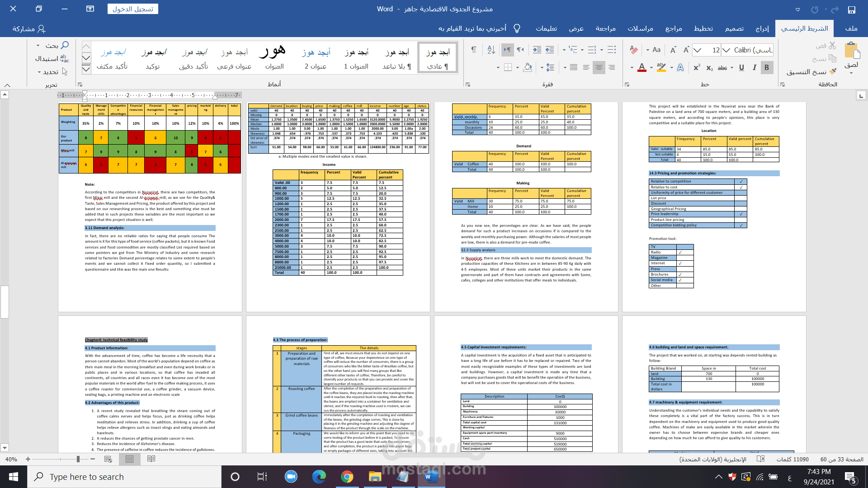Open the مراجعة ribbon tab
868x488 pixels.
pyautogui.click(x=605, y=28)
